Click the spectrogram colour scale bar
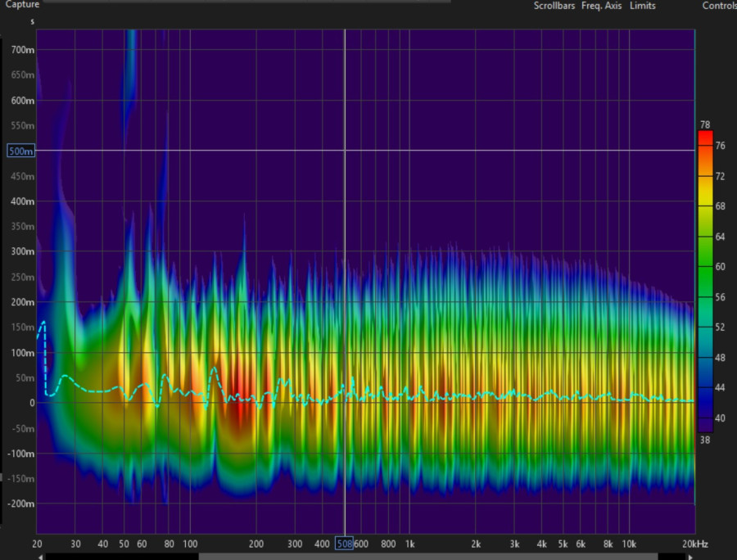This screenshot has height=560, width=737. (x=705, y=282)
